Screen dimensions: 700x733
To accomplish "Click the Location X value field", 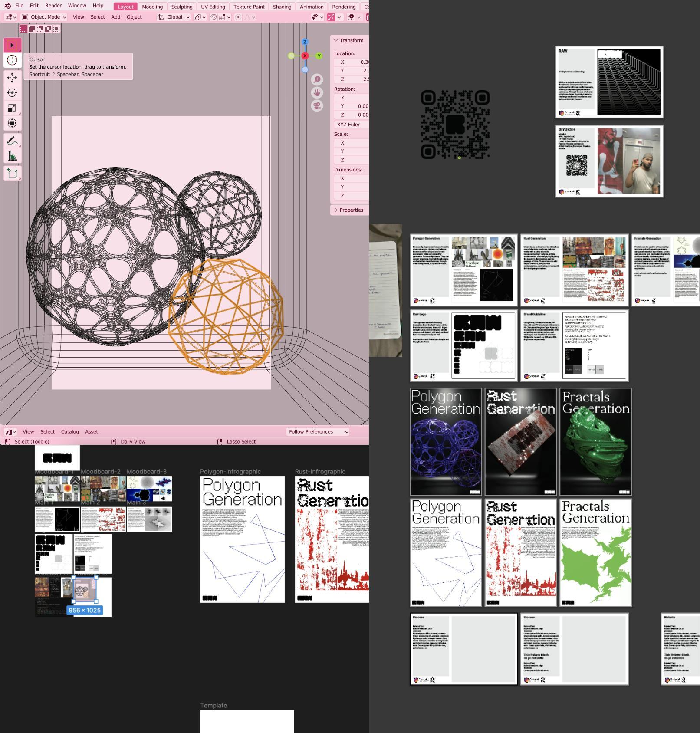I will 352,62.
